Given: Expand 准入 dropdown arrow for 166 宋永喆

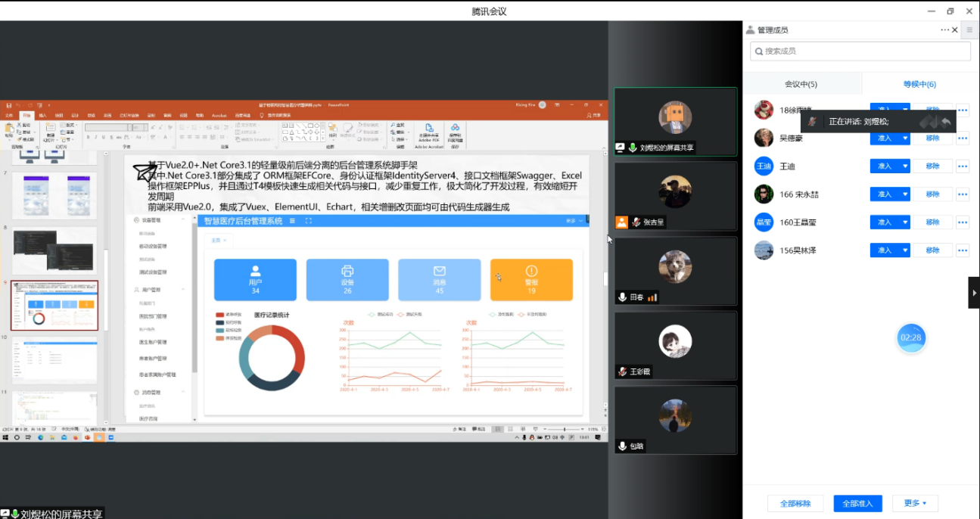Looking at the screenshot, I should 904,194.
